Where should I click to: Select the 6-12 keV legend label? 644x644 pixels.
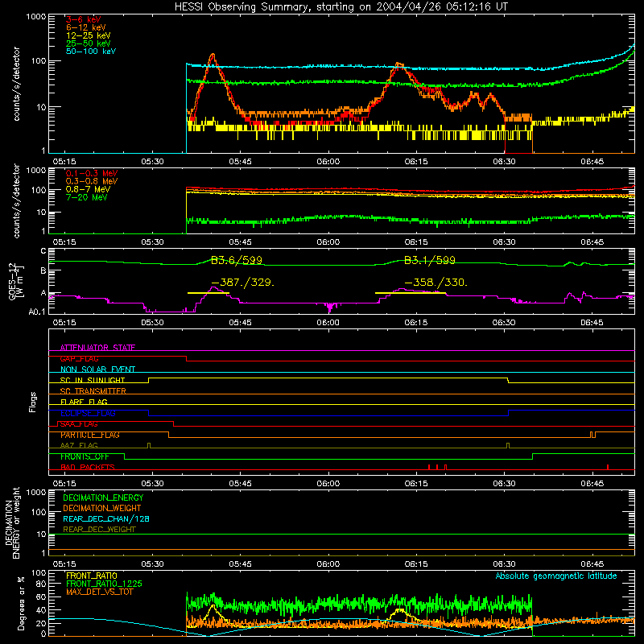(86, 27)
